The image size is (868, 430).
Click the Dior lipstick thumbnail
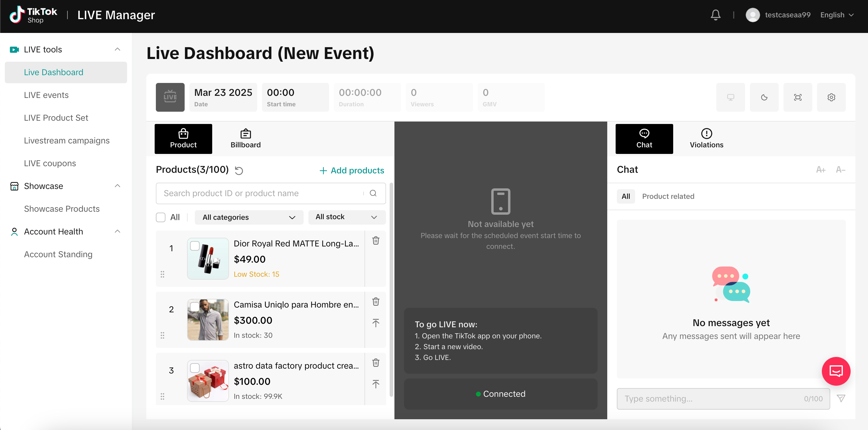(x=208, y=259)
